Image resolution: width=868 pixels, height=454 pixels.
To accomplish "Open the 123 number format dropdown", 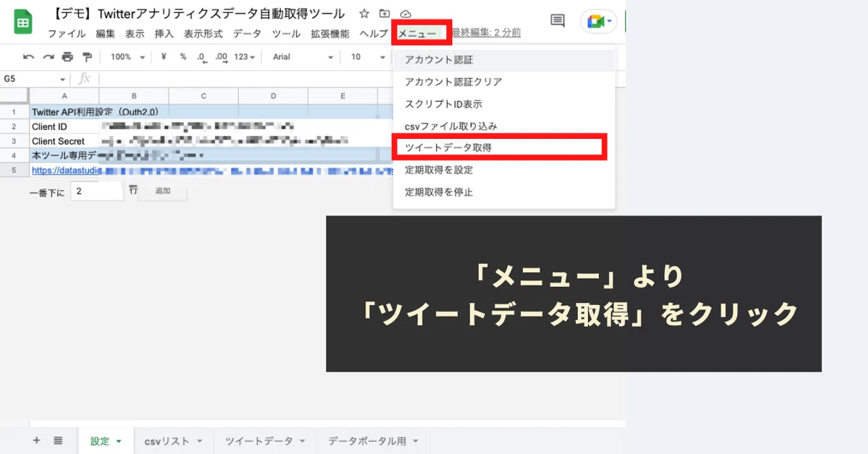I will 245,57.
